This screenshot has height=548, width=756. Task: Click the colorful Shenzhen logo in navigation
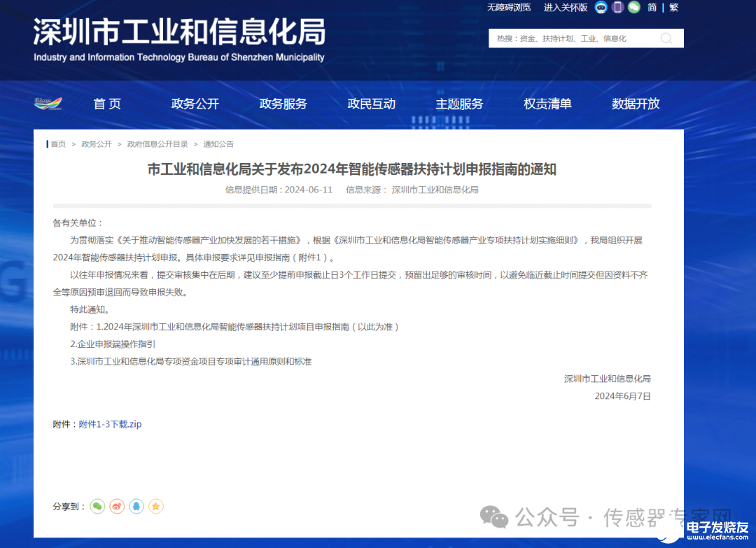(x=48, y=103)
